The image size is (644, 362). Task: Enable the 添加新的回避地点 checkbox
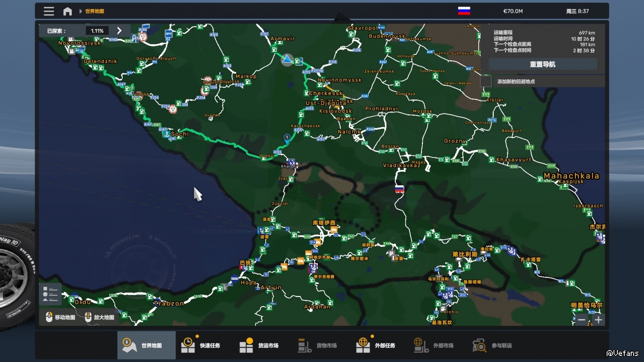tap(486, 81)
